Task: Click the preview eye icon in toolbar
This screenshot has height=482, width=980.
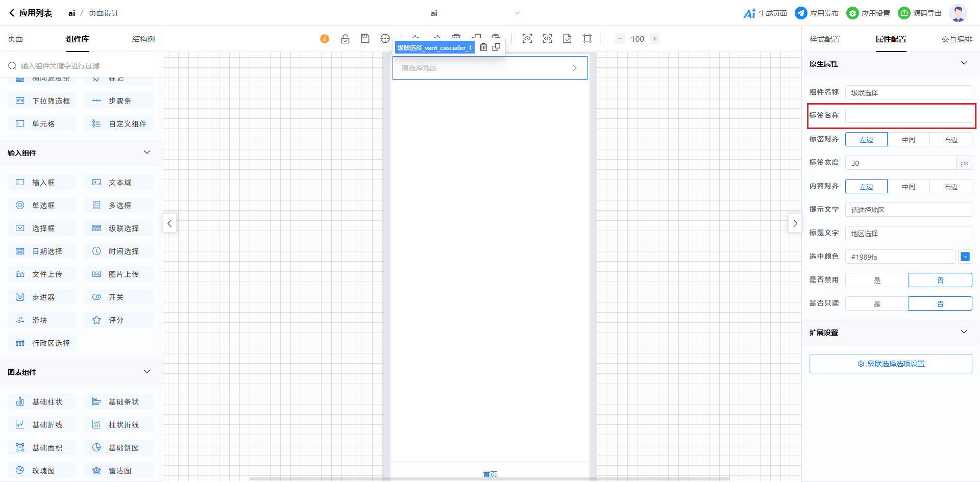Action: (527, 39)
